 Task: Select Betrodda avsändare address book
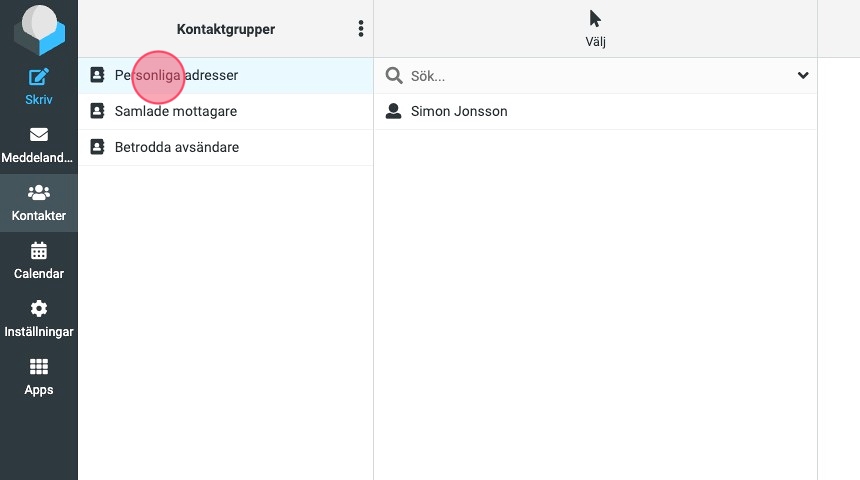coord(177,147)
